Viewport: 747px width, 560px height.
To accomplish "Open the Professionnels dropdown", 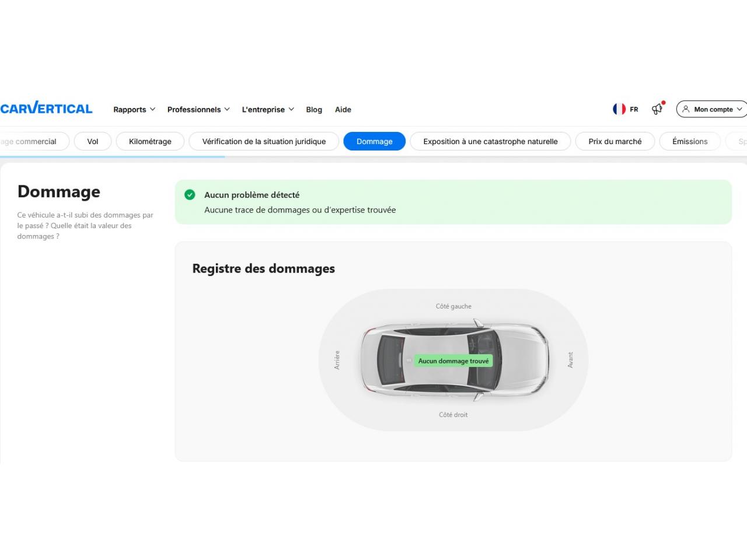I will pos(198,110).
